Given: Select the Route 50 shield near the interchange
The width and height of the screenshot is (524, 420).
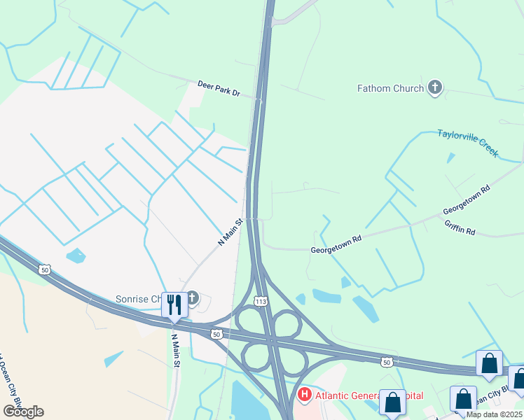Looking at the screenshot, I should pyautogui.click(x=217, y=334).
